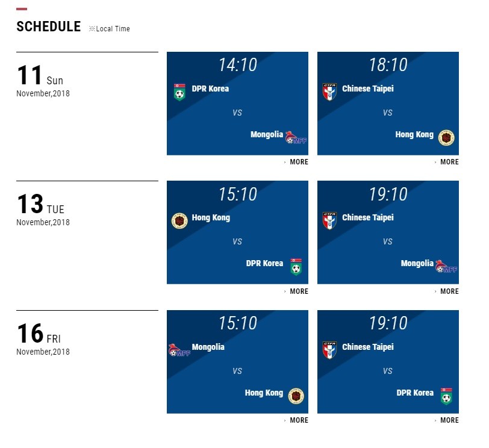Image resolution: width=489 pixels, height=448 pixels.
Task: Open MORE for DPR Korea vs Mongolia
Action: [x=296, y=162]
